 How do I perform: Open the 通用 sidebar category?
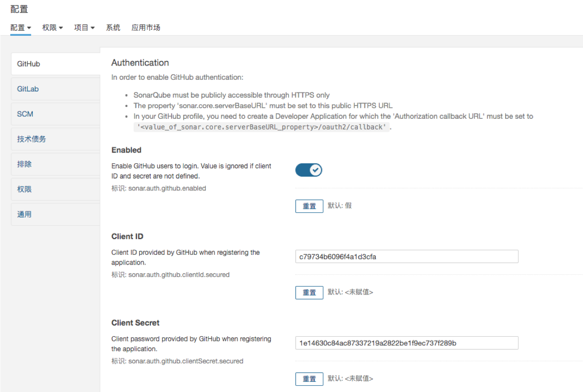55,214
